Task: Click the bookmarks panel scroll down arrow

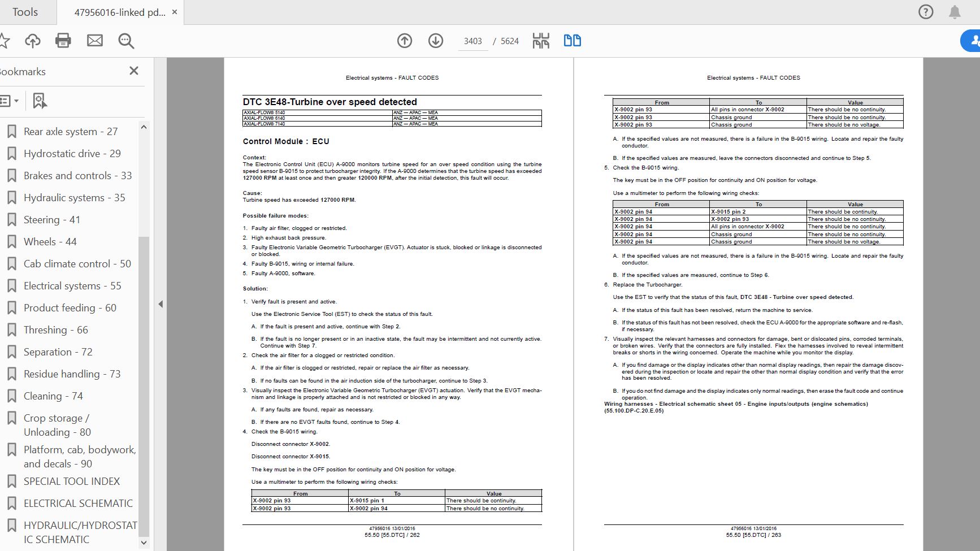Action: point(144,543)
